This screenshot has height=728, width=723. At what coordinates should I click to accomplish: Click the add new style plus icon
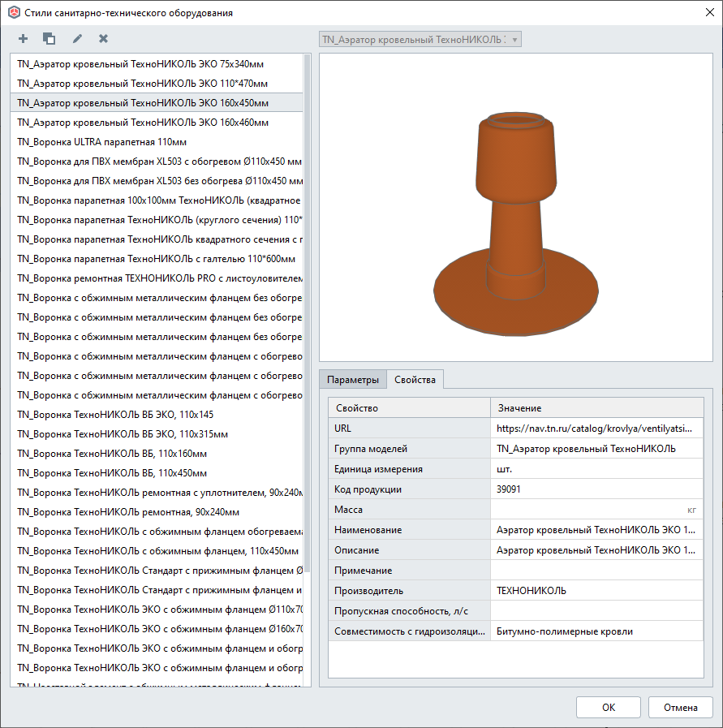[23, 38]
